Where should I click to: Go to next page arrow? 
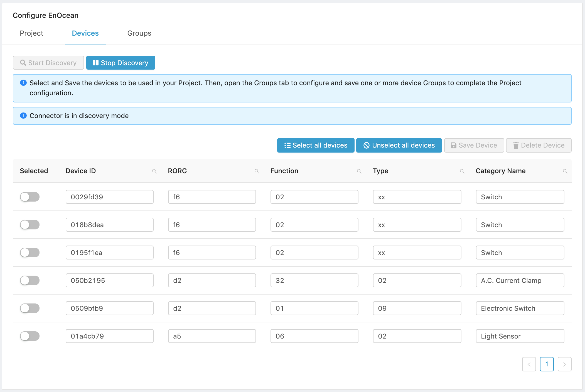click(x=565, y=364)
